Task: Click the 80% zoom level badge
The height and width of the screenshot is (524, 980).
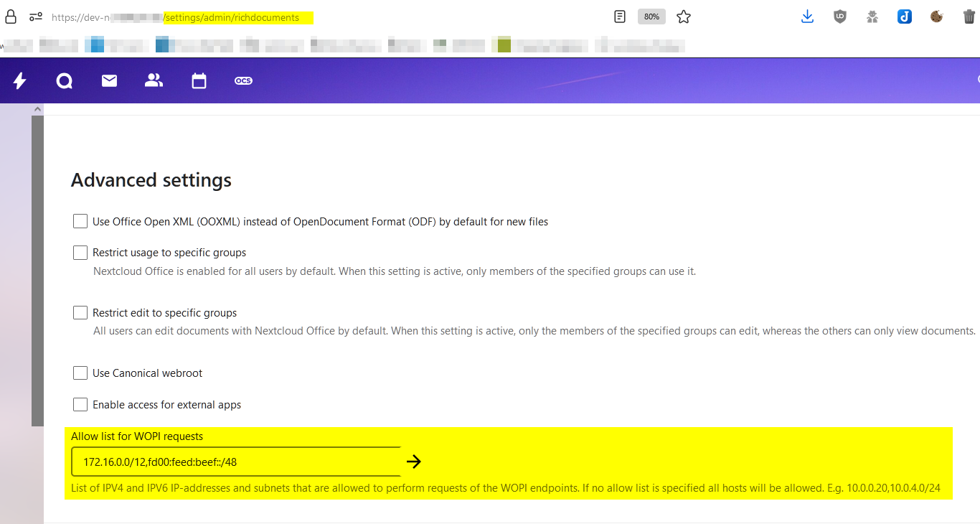Action: click(651, 17)
